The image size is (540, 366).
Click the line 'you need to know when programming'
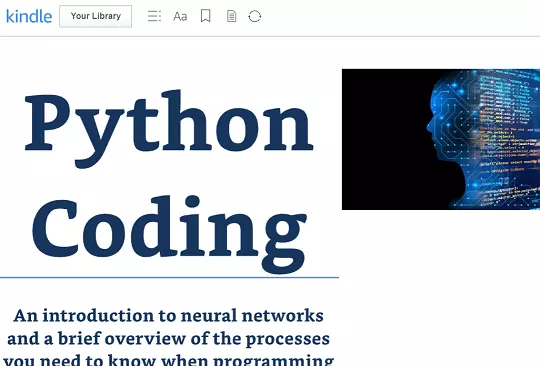(x=168, y=360)
